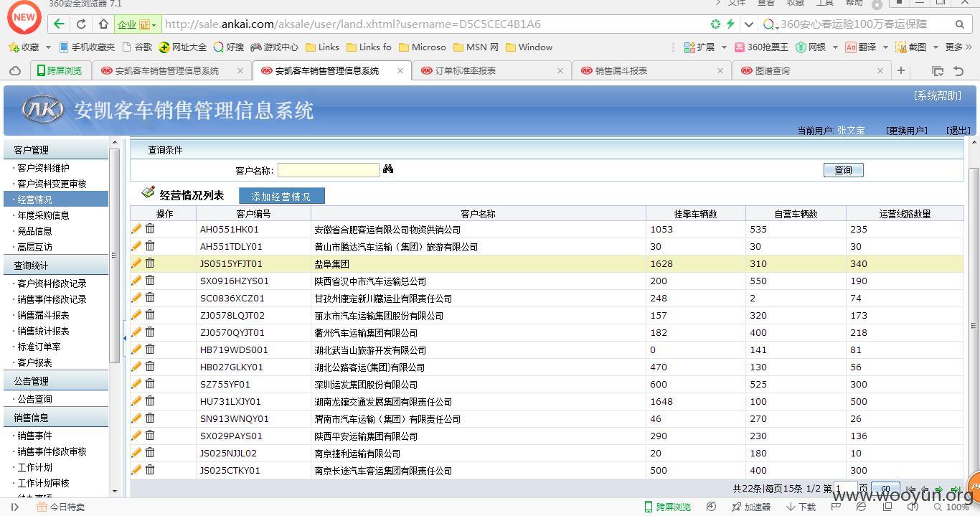Delete the JS025CTKY01 row

click(150, 470)
